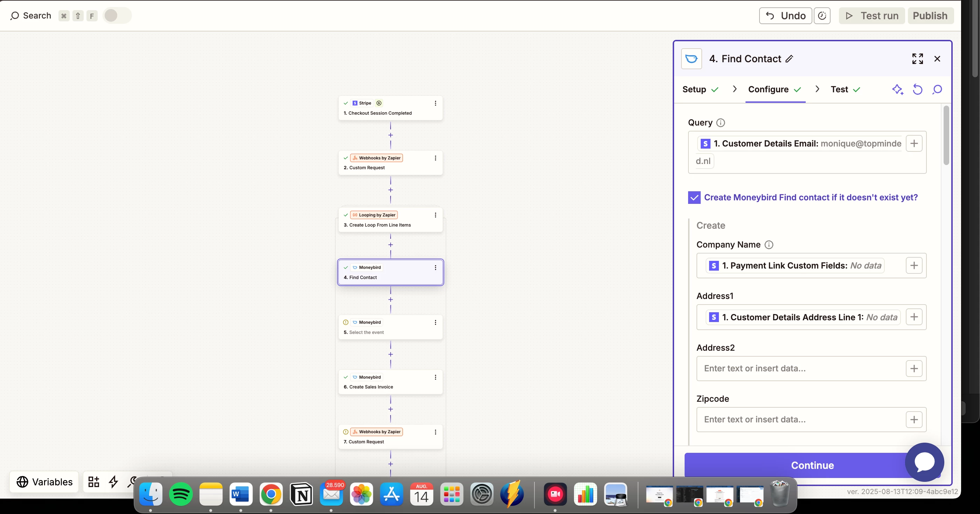Click the lightning bolt icon bottom toolbar

(113, 482)
